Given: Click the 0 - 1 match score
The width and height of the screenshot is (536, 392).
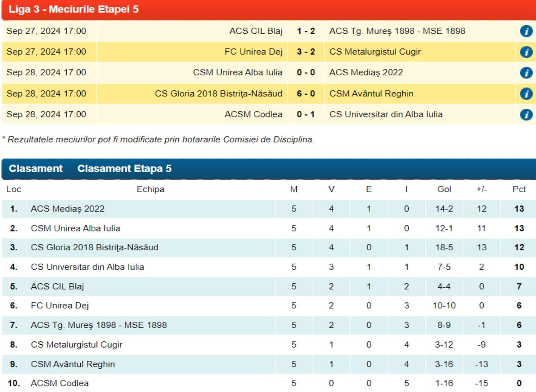Looking at the screenshot, I should (x=306, y=114).
